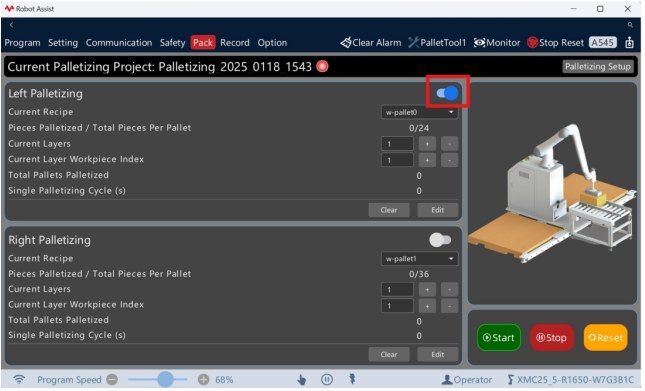This screenshot has height=391, width=645.
Task: Open the Program menu
Action: (23, 43)
